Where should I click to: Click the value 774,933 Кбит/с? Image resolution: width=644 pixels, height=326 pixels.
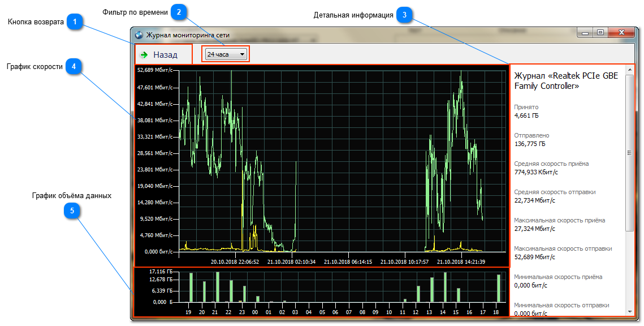(536, 172)
